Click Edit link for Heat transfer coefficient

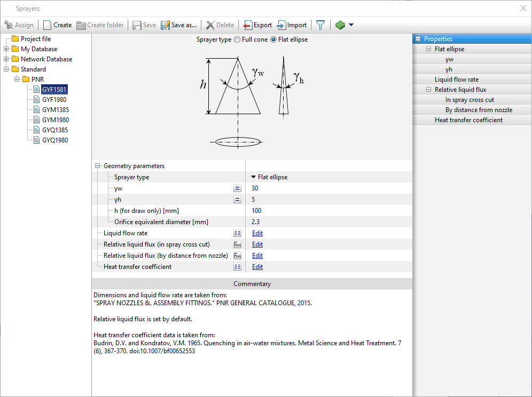tap(257, 267)
